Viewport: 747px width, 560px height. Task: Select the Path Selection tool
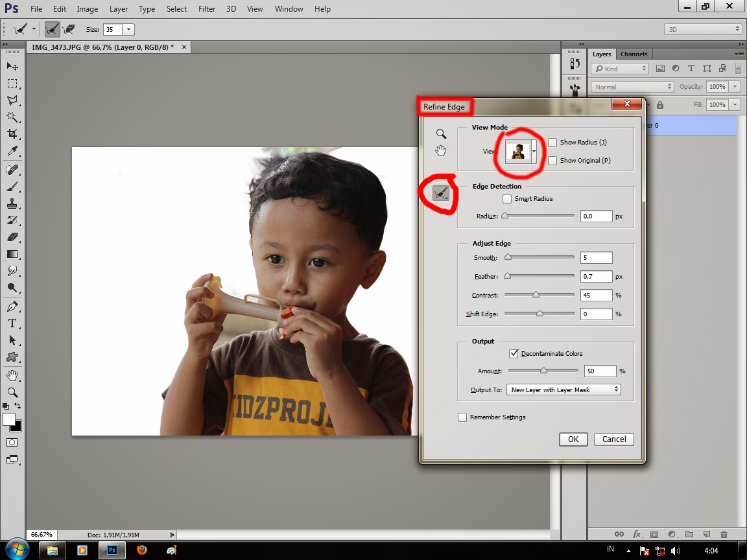pyautogui.click(x=12, y=340)
